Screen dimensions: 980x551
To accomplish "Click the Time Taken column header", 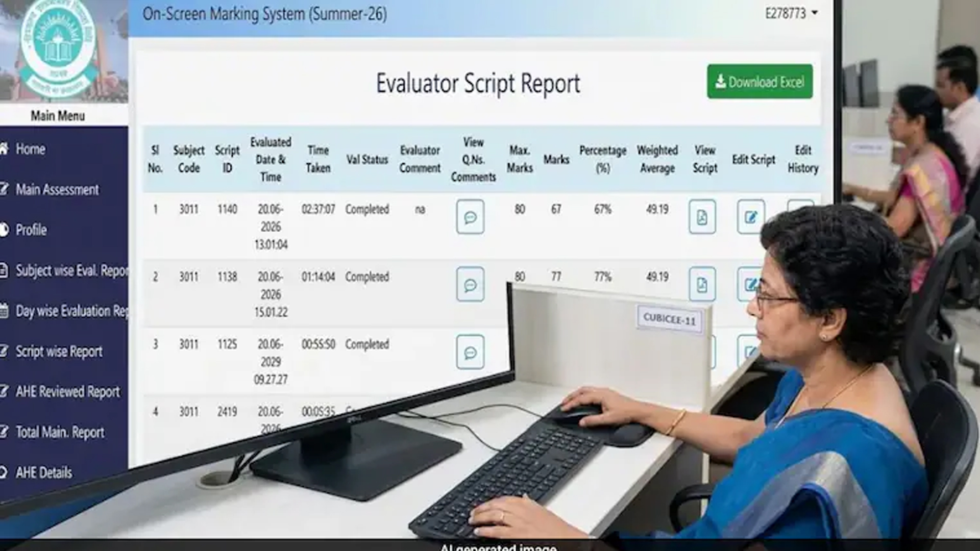I will [x=318, y=159].
